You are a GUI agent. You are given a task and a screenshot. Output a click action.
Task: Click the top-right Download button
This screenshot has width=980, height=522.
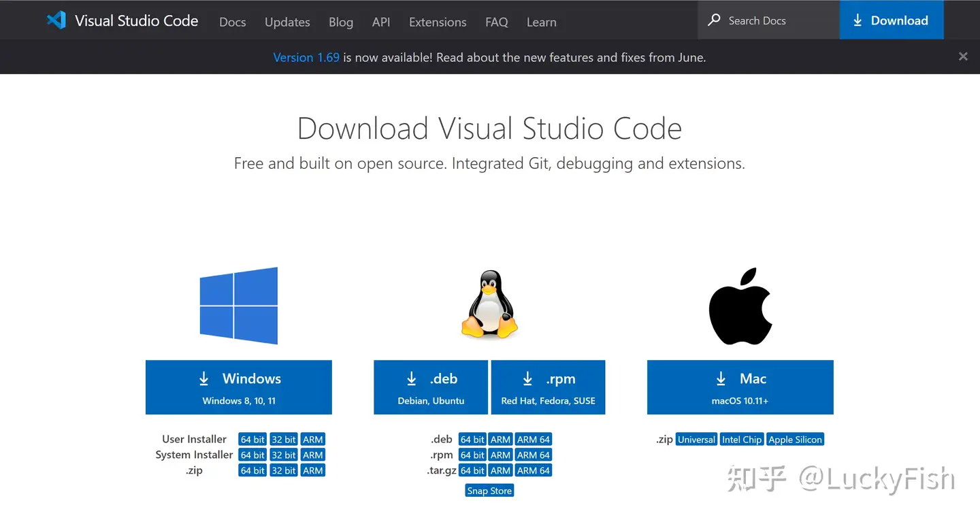tap(892, 20)
